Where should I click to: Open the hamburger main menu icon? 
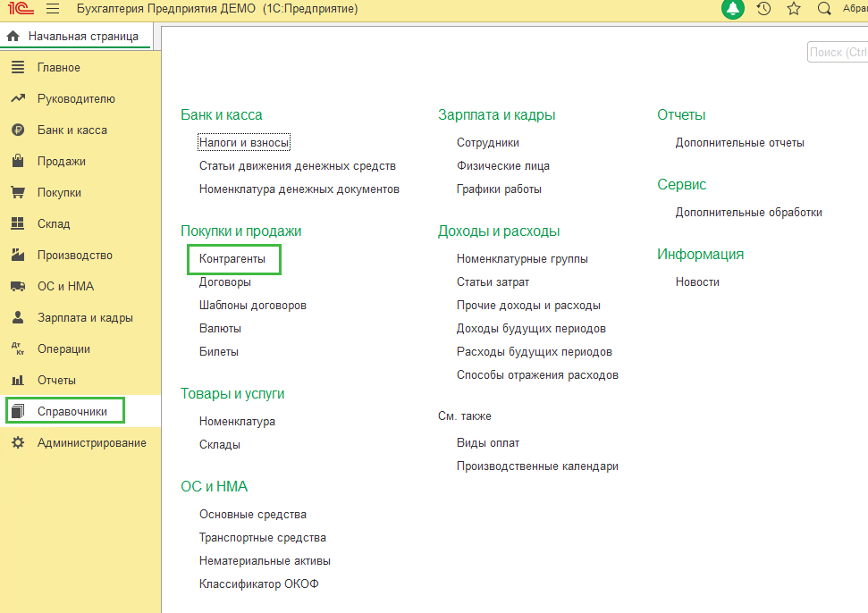click(x=53, y=9)
